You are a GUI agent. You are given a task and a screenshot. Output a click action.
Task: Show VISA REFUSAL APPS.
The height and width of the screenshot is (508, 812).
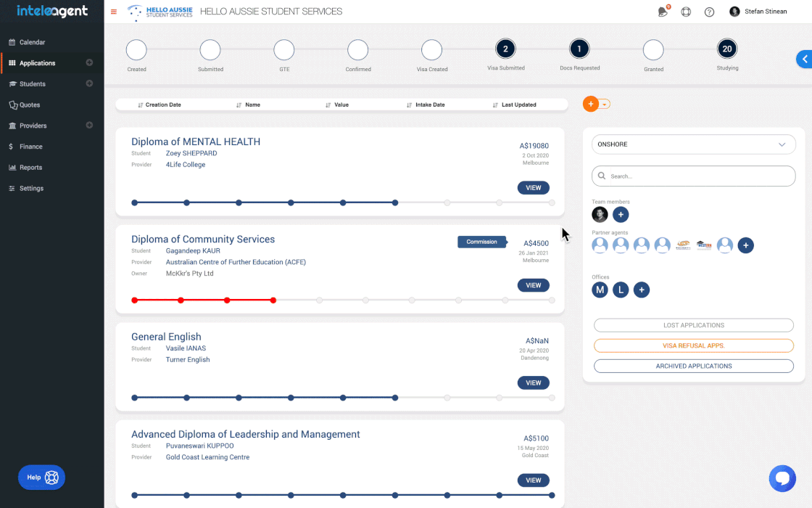tap(693, 345)
